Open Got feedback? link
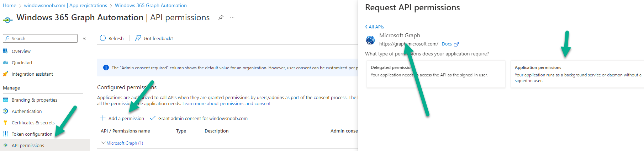The width and height of the screenshot is (644, 151). tap(158, 38)
